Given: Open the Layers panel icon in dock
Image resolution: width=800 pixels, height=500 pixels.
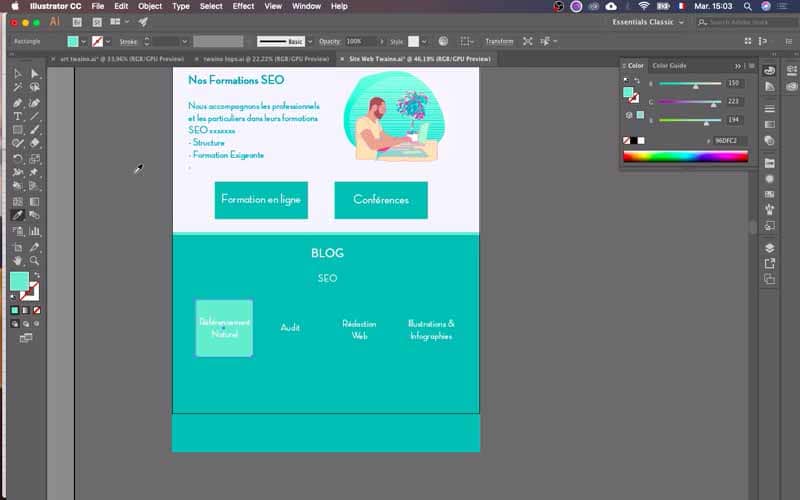Looking at the screenshot, I should click(769, 248).
